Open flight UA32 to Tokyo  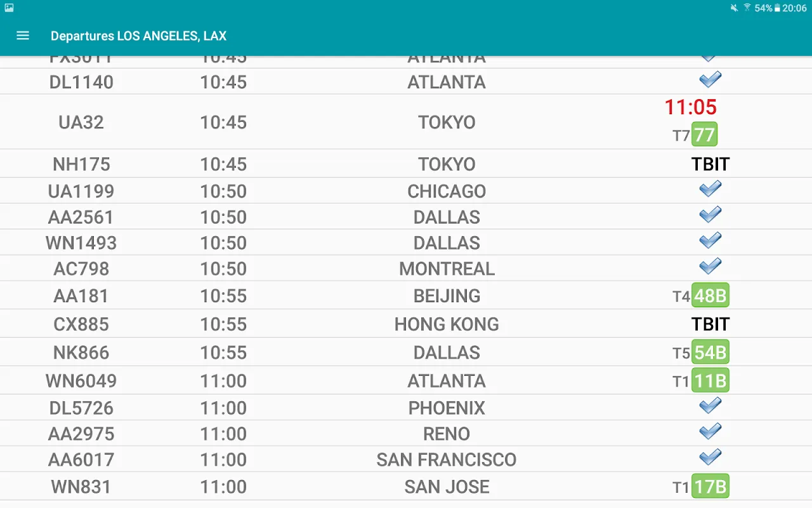click(81, 122)
